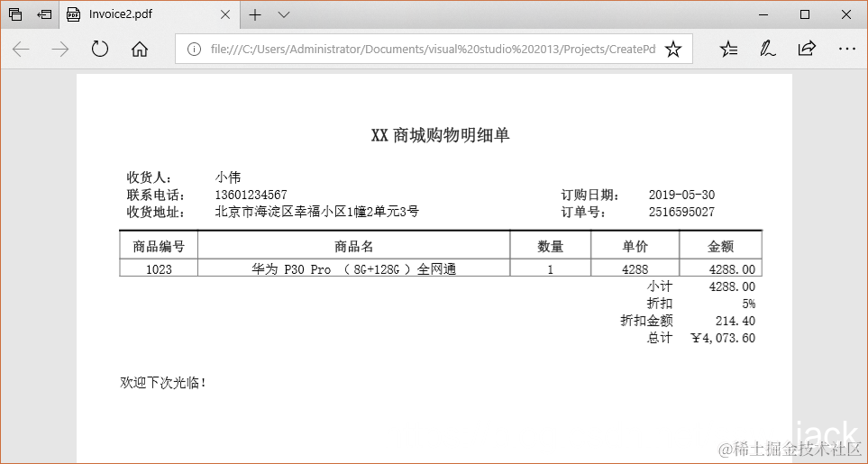Select the '联系电话:' label
Image resolution: width=868 pixels, height=464 pixels.
(x=156, y=195)
